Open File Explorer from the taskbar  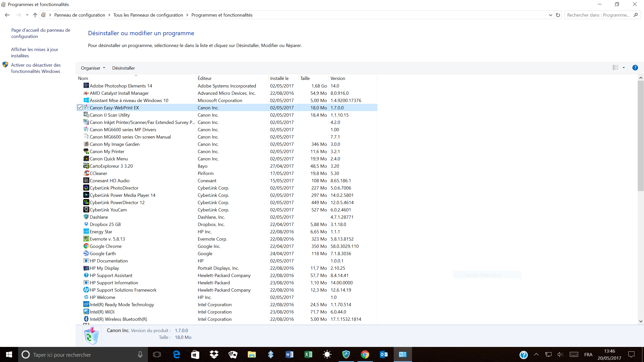[x=252, y=354]
